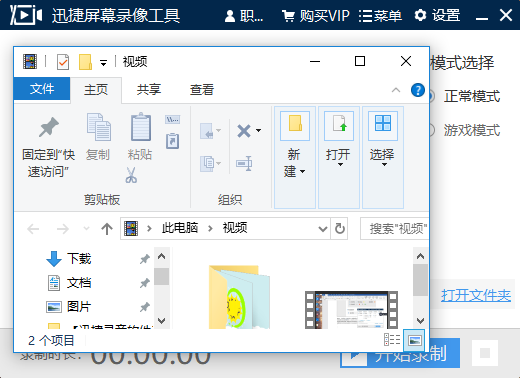Image resolution: width=520 pixels, height=378 pixels.
Task: Click the Help question mark icon
Action: (418, 90)
